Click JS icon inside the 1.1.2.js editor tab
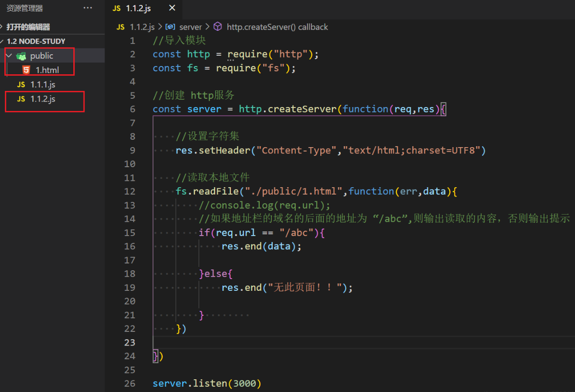 click(x=116, y=8)
